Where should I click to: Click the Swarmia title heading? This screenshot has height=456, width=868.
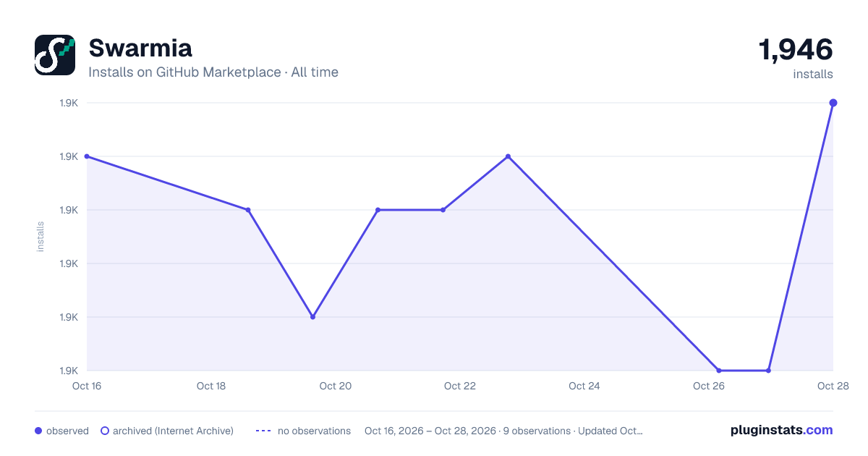point(140,48)
